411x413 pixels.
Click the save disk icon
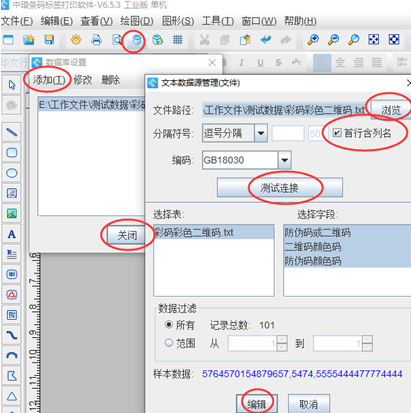[x=49, y=40]
